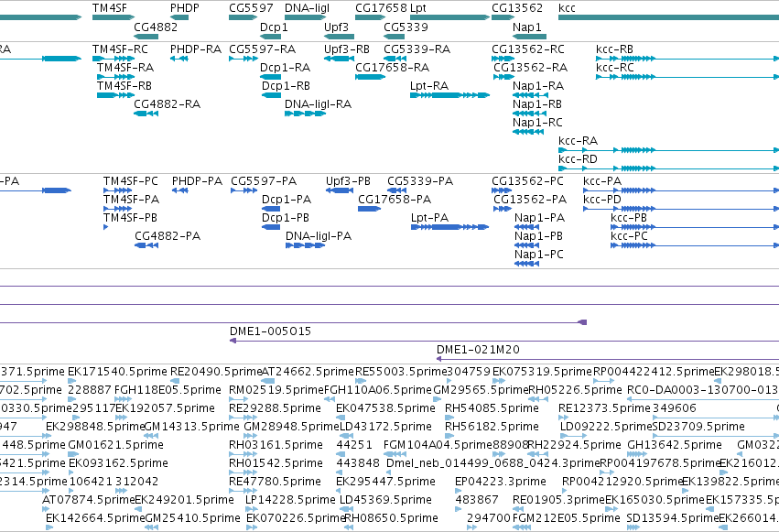Viewport: 779px width, 532px height.
Task: Click protein Nap1-PC
Action: coord(527,265)
